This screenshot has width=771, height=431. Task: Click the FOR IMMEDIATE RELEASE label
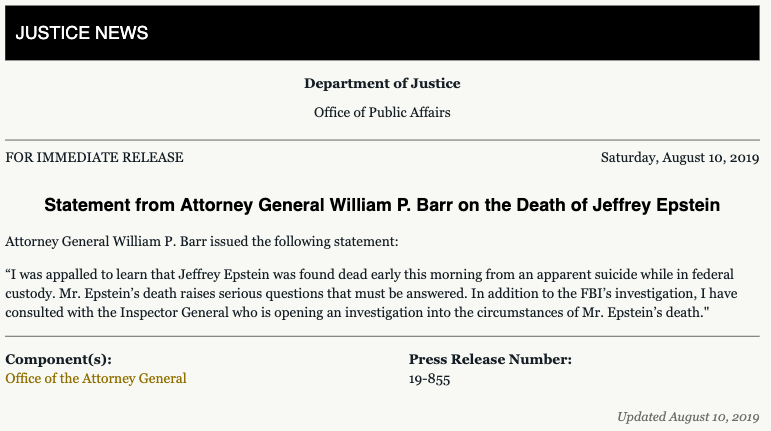95,158
